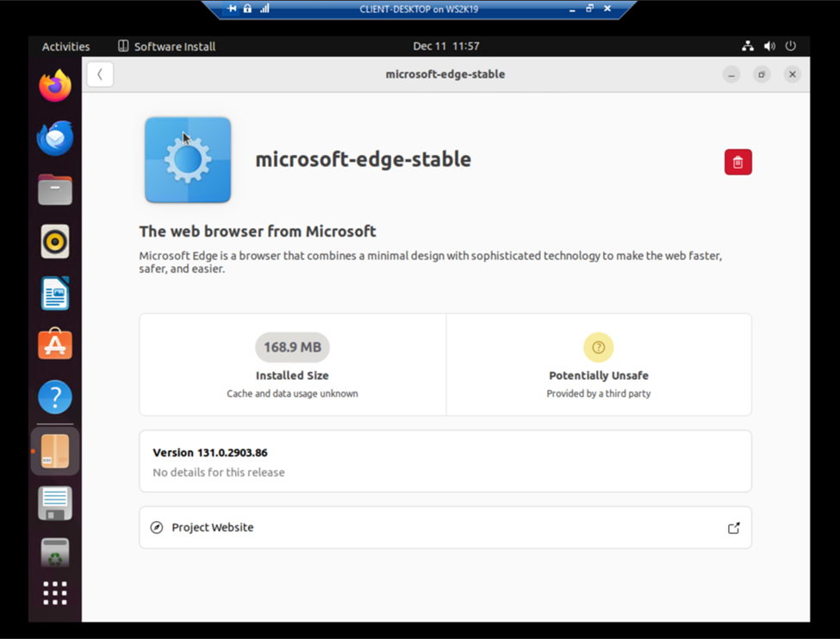
Task: Close the microsoft-edge-stable window
Action: point(793,74)
